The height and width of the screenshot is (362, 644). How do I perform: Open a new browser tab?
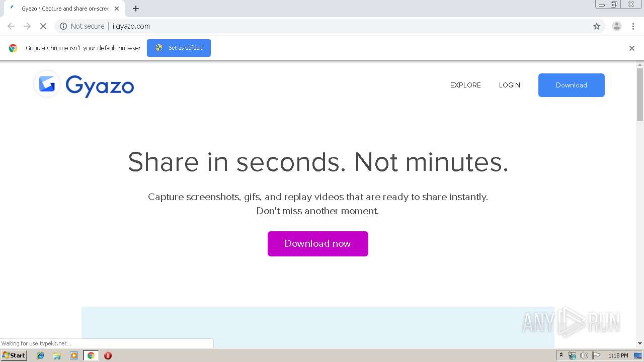coord(135,9)
